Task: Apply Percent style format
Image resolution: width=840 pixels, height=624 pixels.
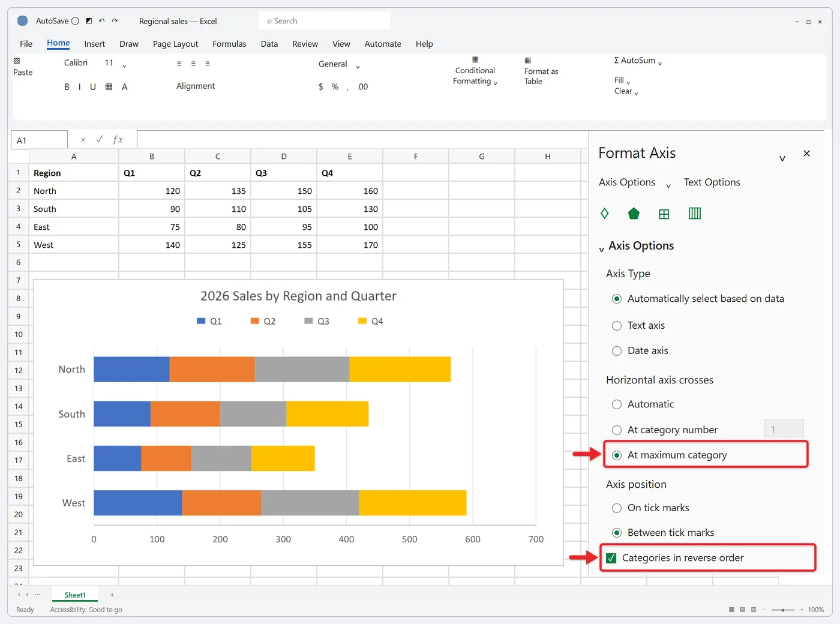Action: coord(335,87)
